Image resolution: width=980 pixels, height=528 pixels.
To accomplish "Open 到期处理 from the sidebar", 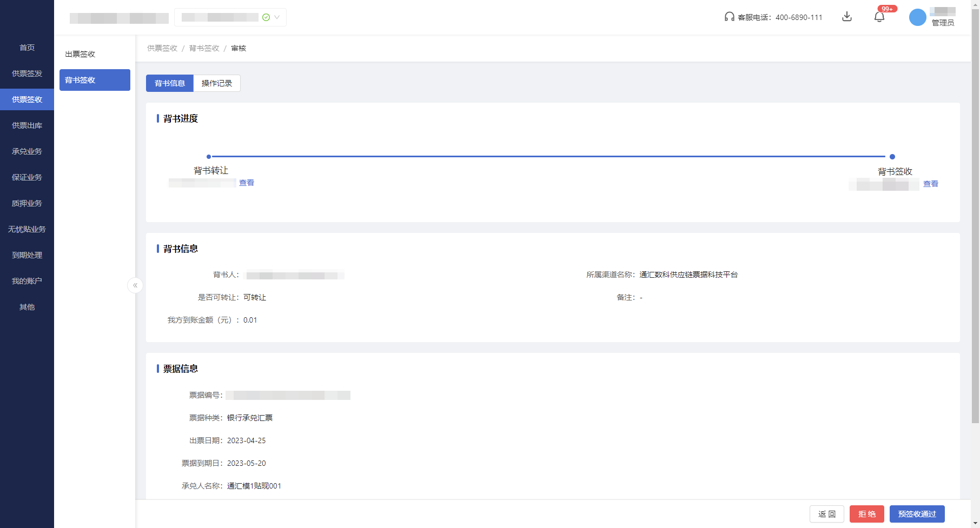I will (27, 255).
